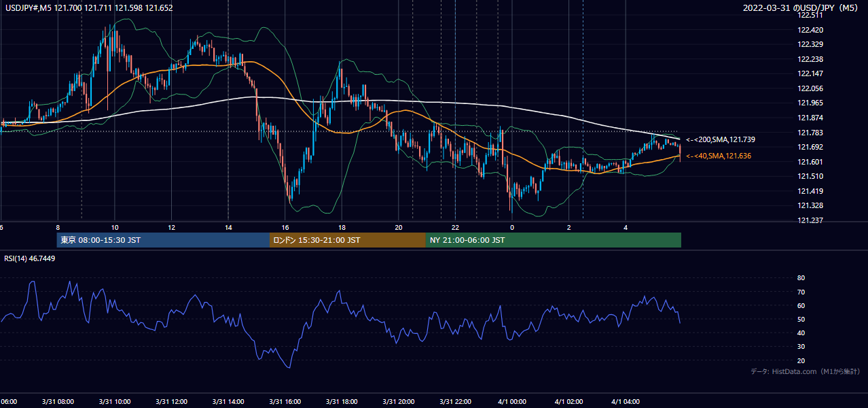Click hour tick '12' under the price chart
The height and width of the screenshot is (408, 868).
(x=171, y=227)
